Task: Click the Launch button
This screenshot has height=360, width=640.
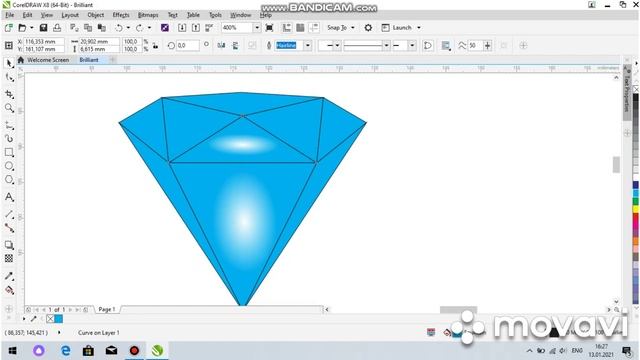Action: click(x=397, y=28)
